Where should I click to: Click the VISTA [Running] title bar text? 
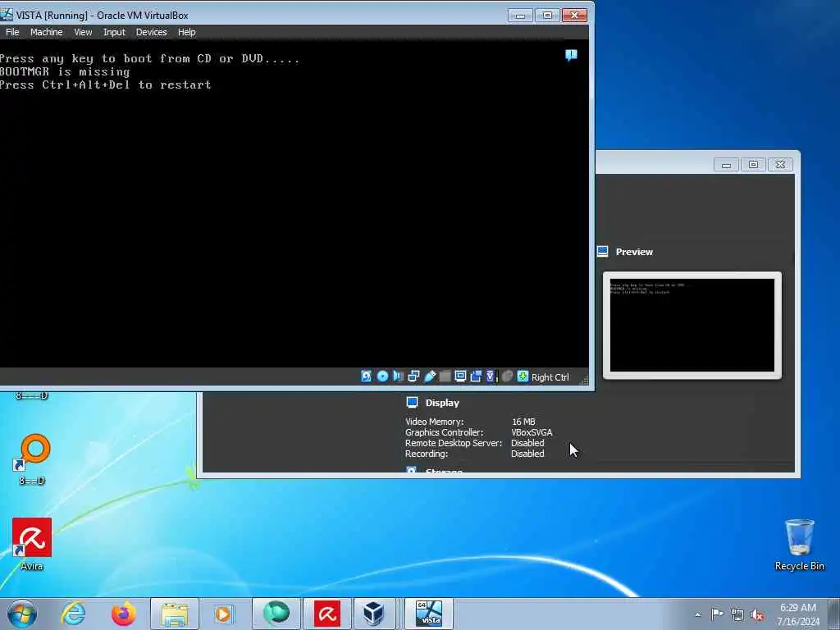(102, 16)
